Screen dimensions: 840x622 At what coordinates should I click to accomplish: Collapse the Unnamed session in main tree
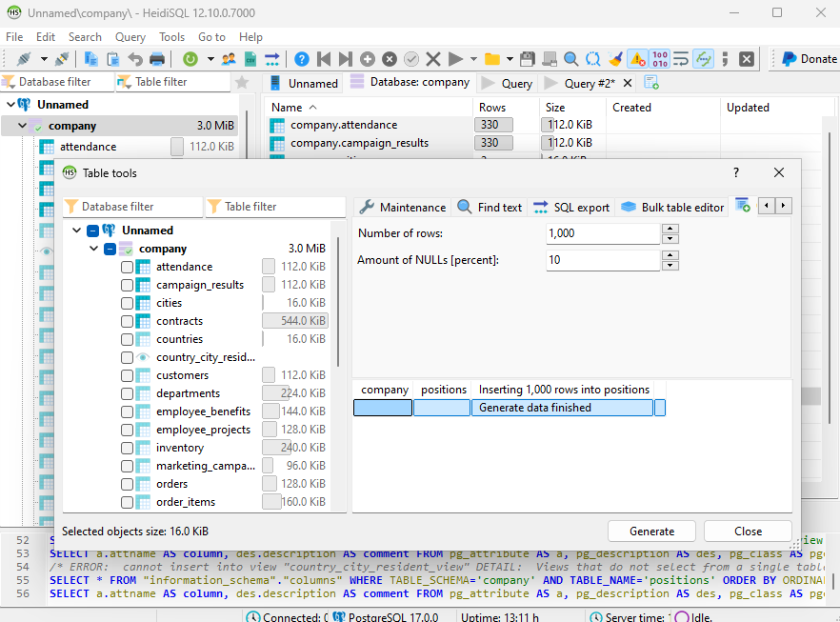click(x=10, y=105)
